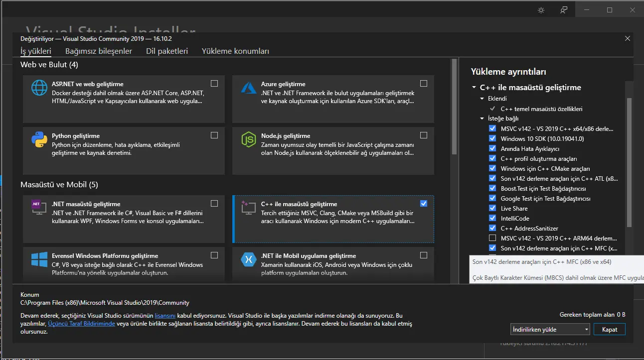The width and height of the screenshot is (644, 360).
Task: Click the Azure geliştirme workload icon
Action: pos(249,88)
